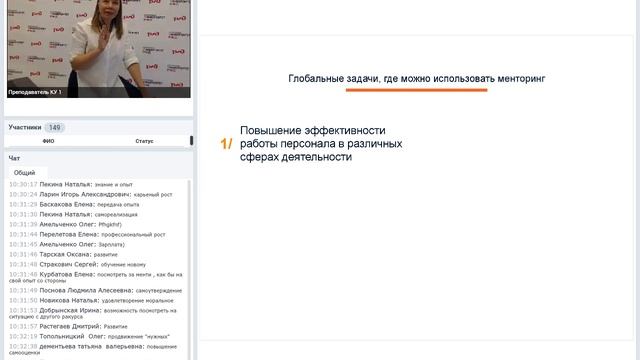Viewport: 640px width, 360px height.
Task: Click Амельченко Олег's 10:31:39 message
Action: tap(65, 224)
